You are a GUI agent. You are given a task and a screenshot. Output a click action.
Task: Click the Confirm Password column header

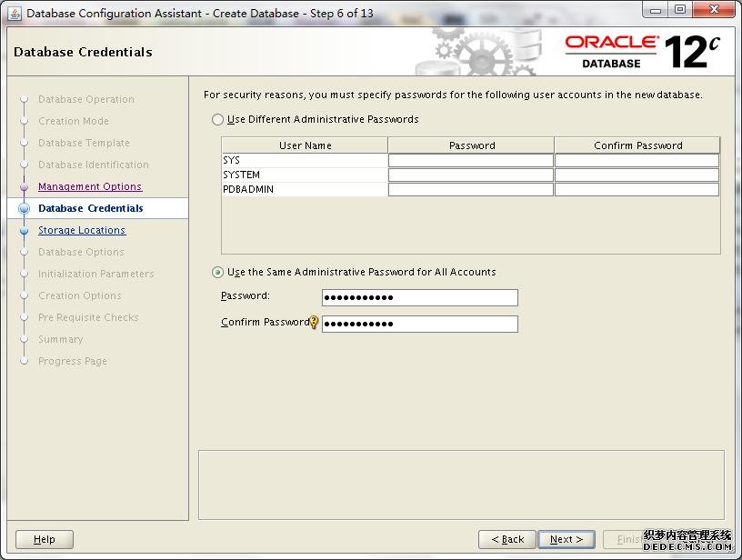coord(637,145)
